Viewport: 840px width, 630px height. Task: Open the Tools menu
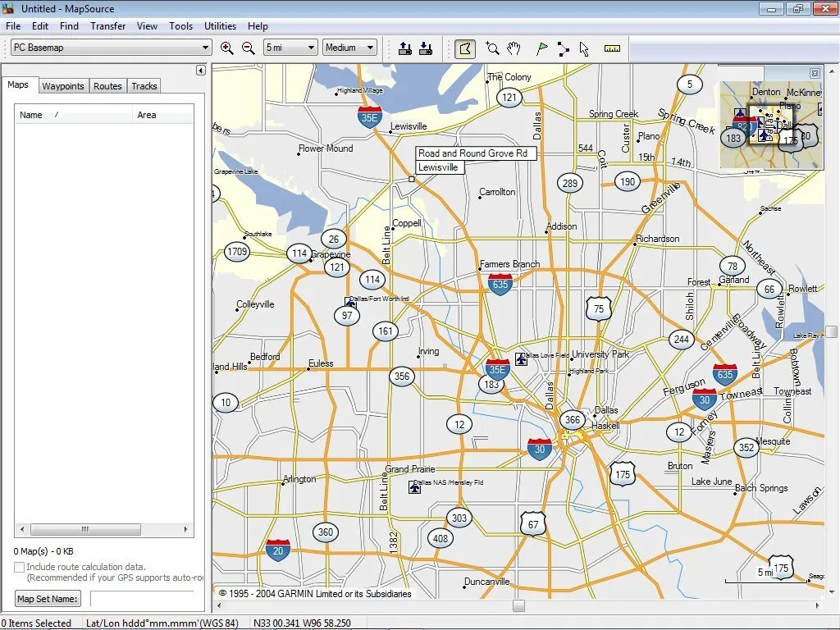click(x=180, y=26)
